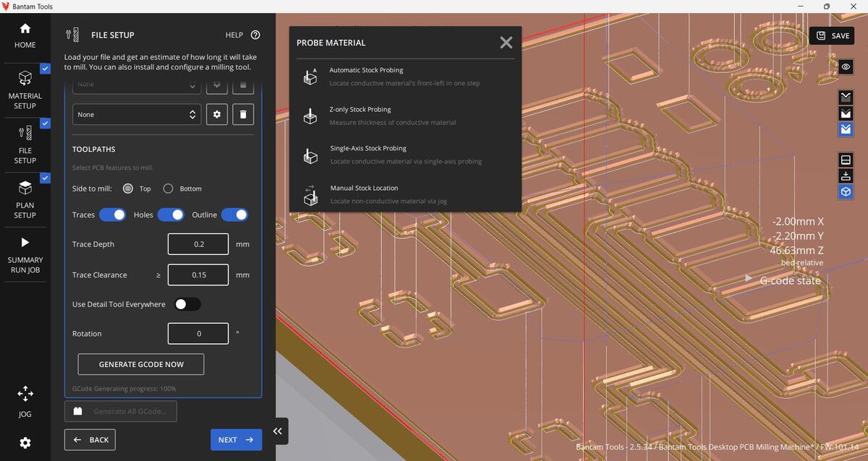Click the firmware version status text

point(718,447)
